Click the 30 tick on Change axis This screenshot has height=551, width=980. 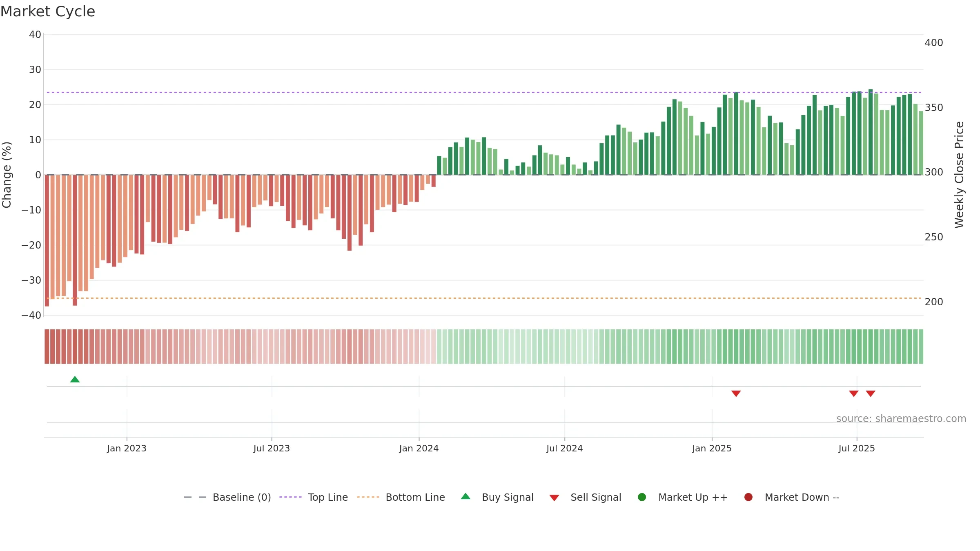click(35, 70)
